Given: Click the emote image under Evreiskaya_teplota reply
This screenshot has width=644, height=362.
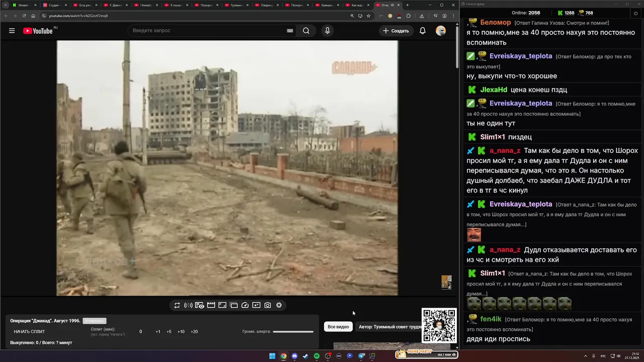Looking at the screenshot, I should 474,235.
